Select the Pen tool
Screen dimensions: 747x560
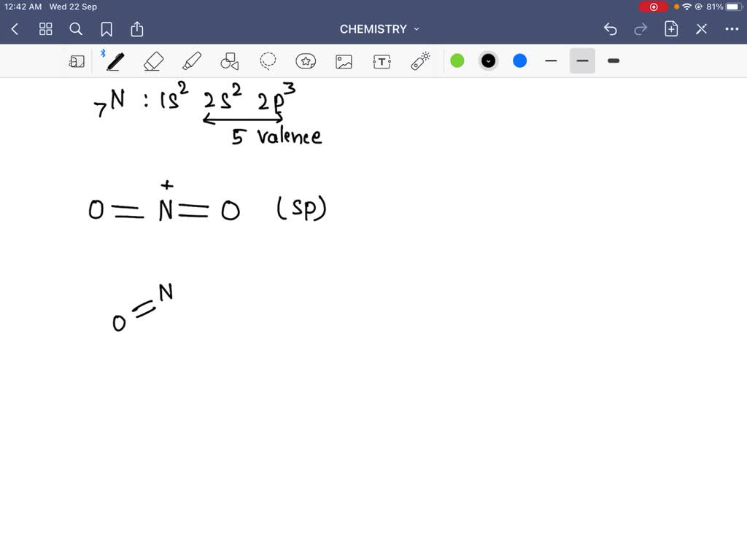coord(115,61)
